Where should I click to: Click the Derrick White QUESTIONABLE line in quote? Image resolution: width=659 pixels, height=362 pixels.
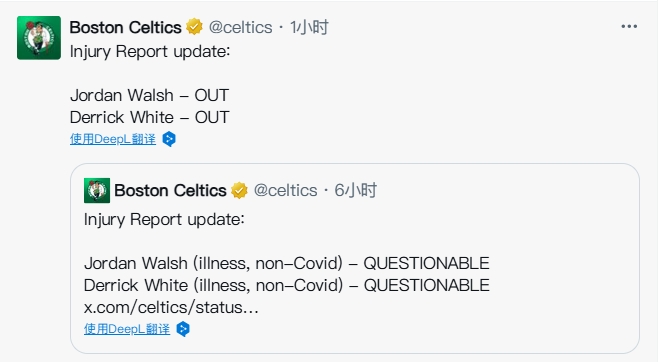point(287,285)
